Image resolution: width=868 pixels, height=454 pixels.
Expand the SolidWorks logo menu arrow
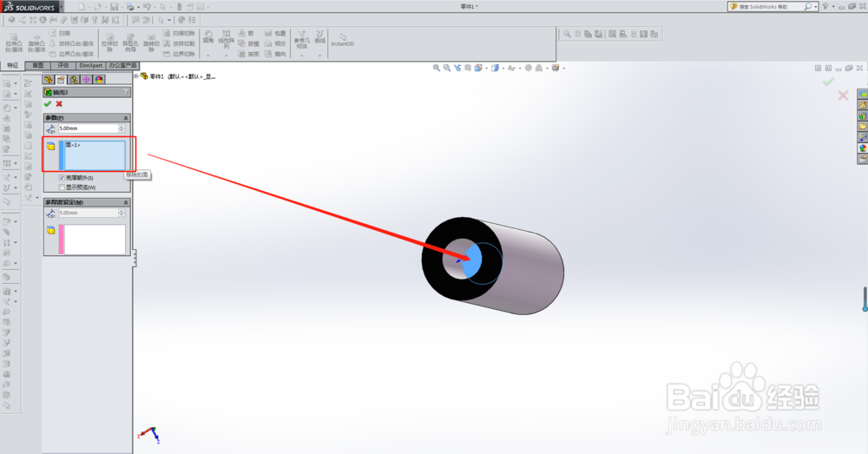61,7
